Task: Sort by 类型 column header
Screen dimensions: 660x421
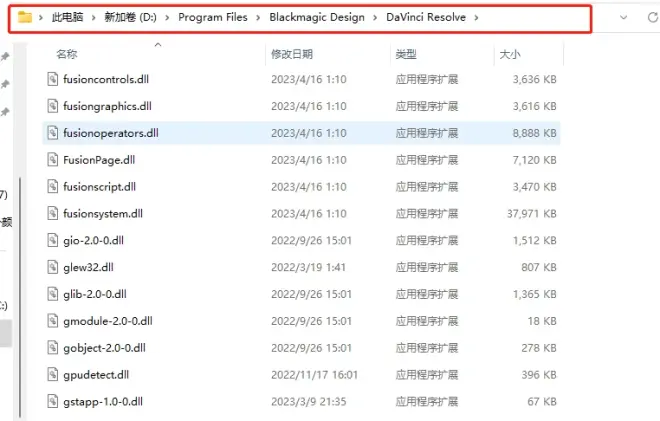Action: pos(406,54)
